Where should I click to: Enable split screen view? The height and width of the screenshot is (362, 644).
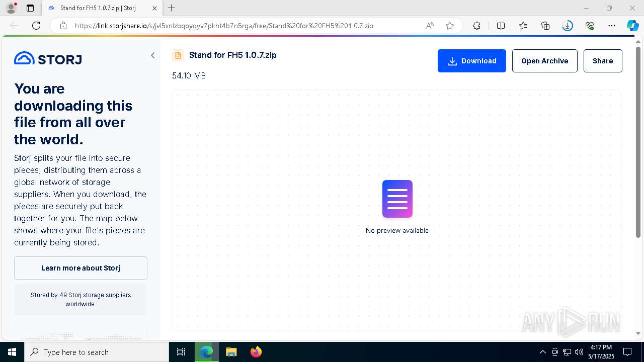point(501,26)
